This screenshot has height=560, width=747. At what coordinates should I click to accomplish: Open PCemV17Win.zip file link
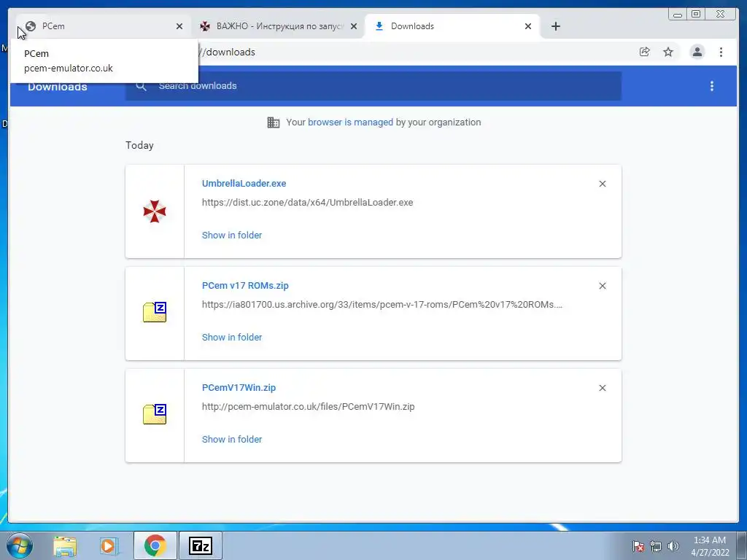[239, 388]
